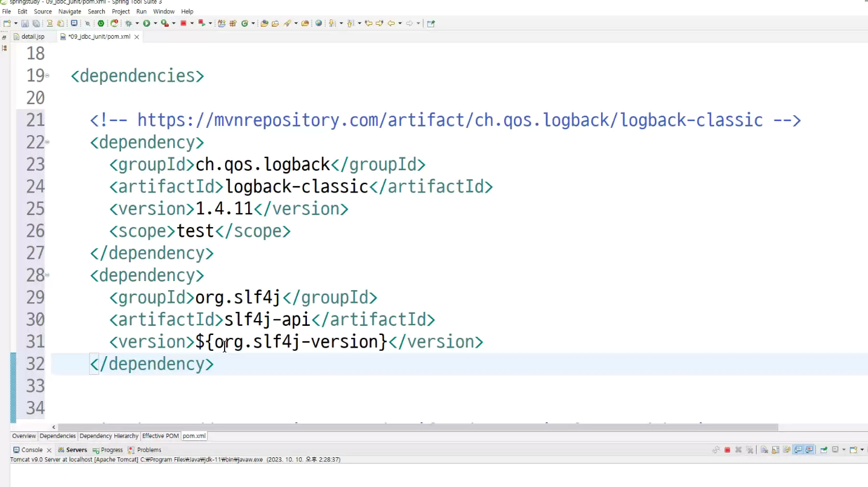This screenshot has height=487, width=868.
Task: Click the Back navigation yellow arrow
Action: pos(392,23)
